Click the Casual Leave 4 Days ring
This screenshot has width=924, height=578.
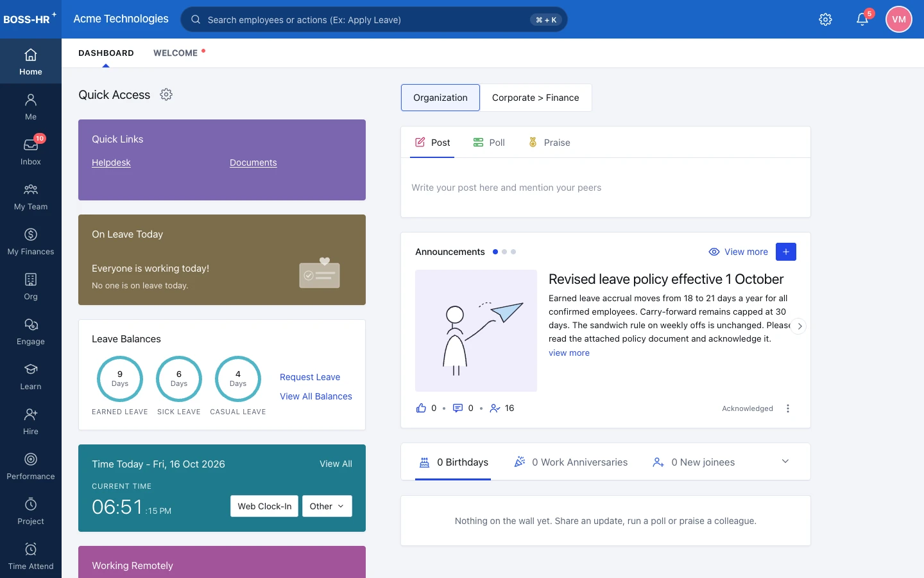point(238,379)
